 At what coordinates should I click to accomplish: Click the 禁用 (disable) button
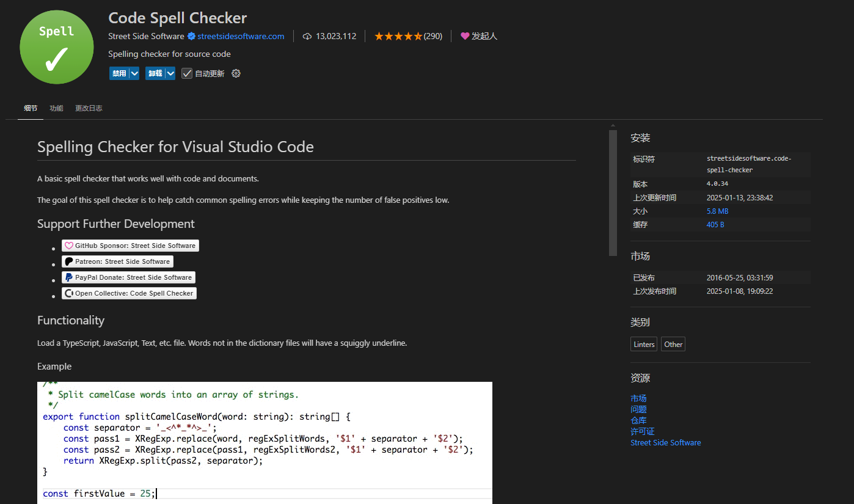119,73
